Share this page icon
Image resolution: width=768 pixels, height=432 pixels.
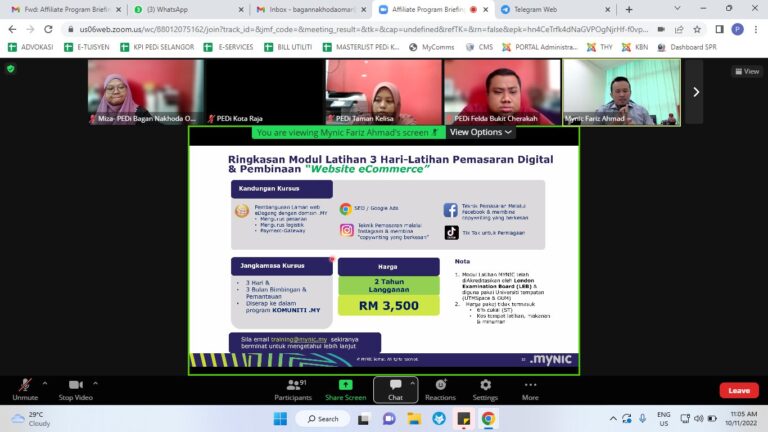[679, 29]
